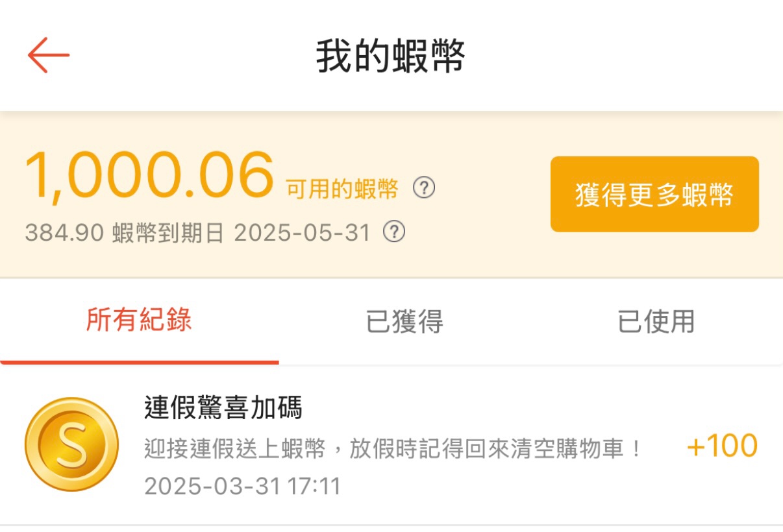The width and height of the screenshot is (783, 532).
Task: Tap the help icon next to expiry date 2025-05-31
Action: pos(393,232)
